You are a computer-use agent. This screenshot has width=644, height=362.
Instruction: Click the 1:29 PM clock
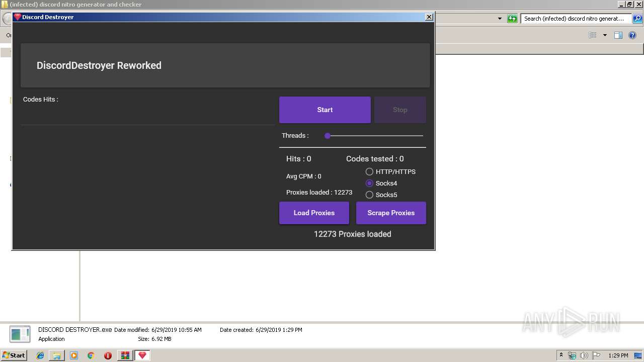pos(618,355)
